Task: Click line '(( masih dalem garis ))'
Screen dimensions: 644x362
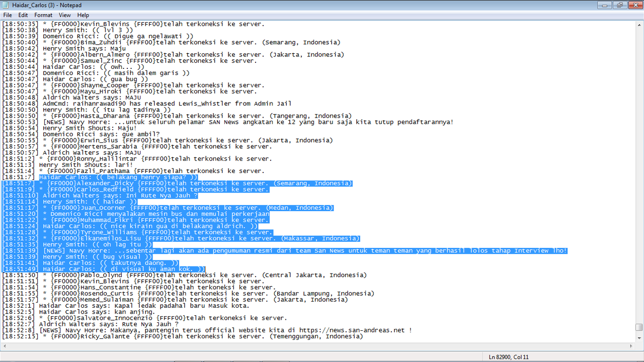Action: pyautogui.click(x=96, y=73)
